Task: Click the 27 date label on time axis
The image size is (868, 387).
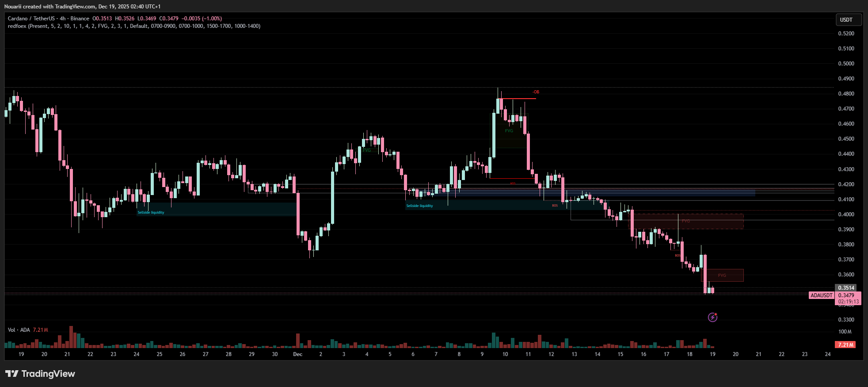Action: tap(206, 354)
